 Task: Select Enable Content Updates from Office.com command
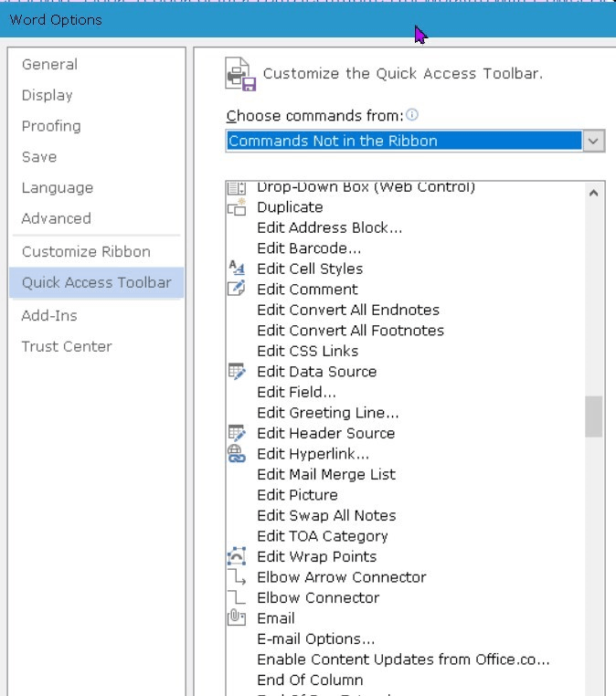tap(405, 659)
